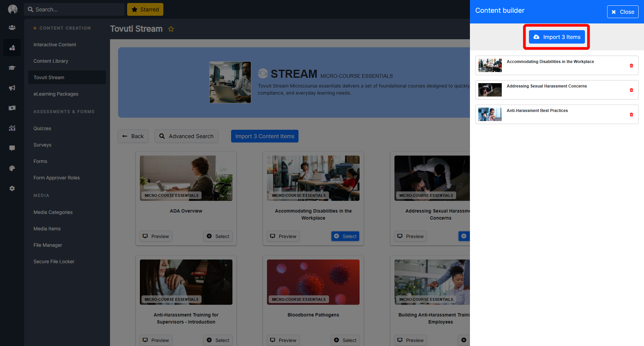Open Advanced Search
644x346 pixels.
pos(186,136)
